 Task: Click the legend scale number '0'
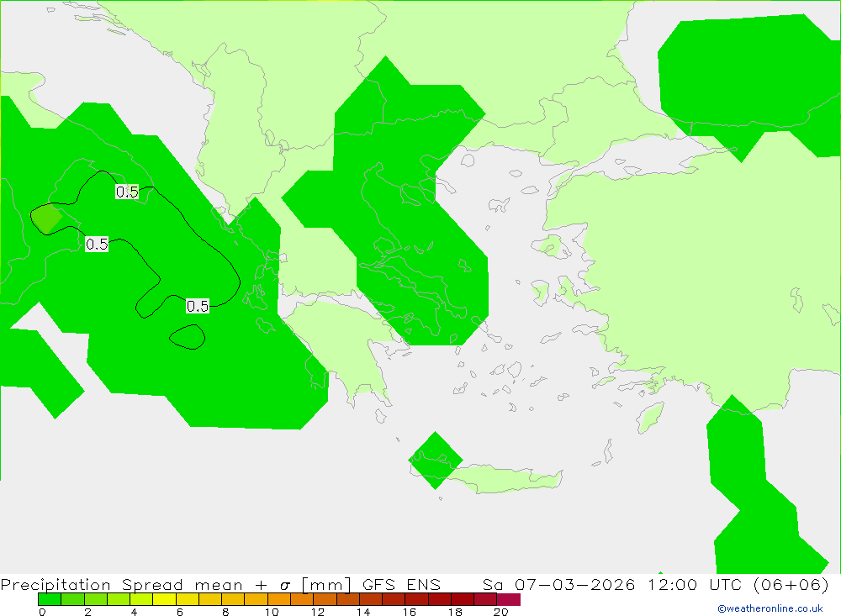[x=42, y=612]
